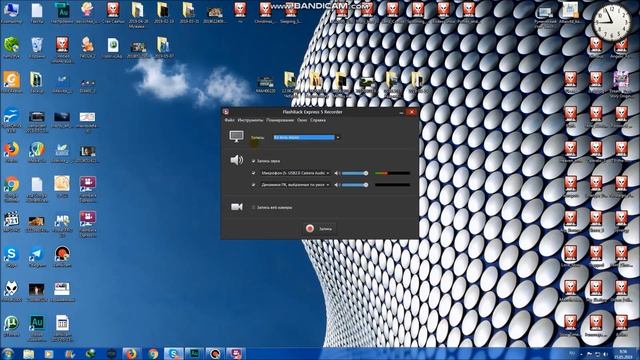
Task: Toggle the Record sound checkbox
Action: click(253, 161)
